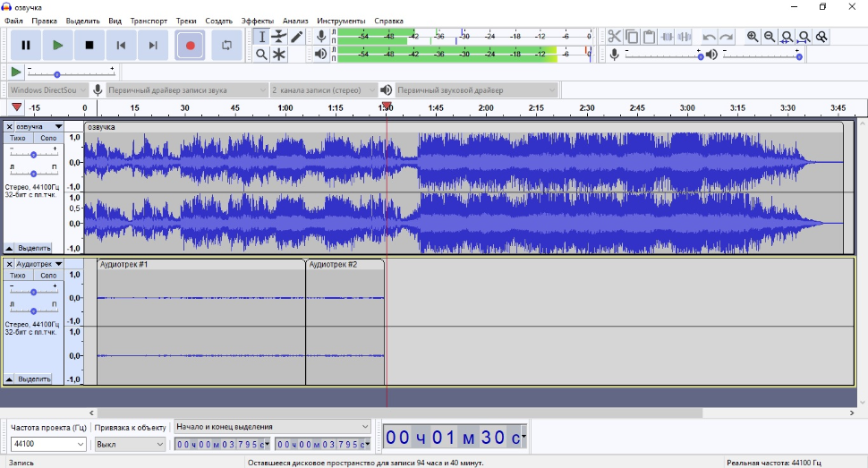Image resolution: width=868 pixels, height=468 pixels.
Task: Open the Создать menu
Action: pos(218,21)
